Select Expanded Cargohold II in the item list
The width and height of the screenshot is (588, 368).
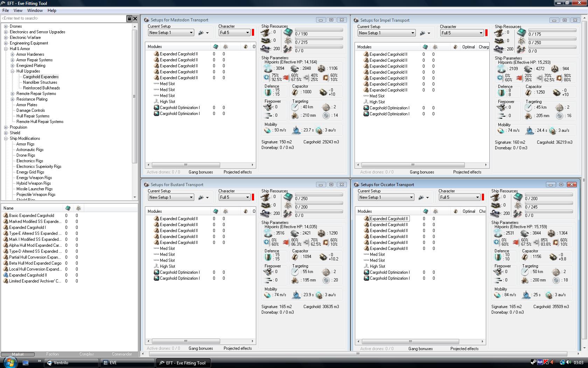click(x=28, y=275)
